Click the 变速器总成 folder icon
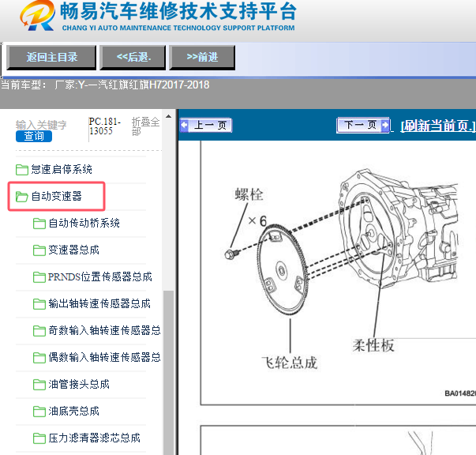This screenshot has width=476, height=455. click(39, 250)
